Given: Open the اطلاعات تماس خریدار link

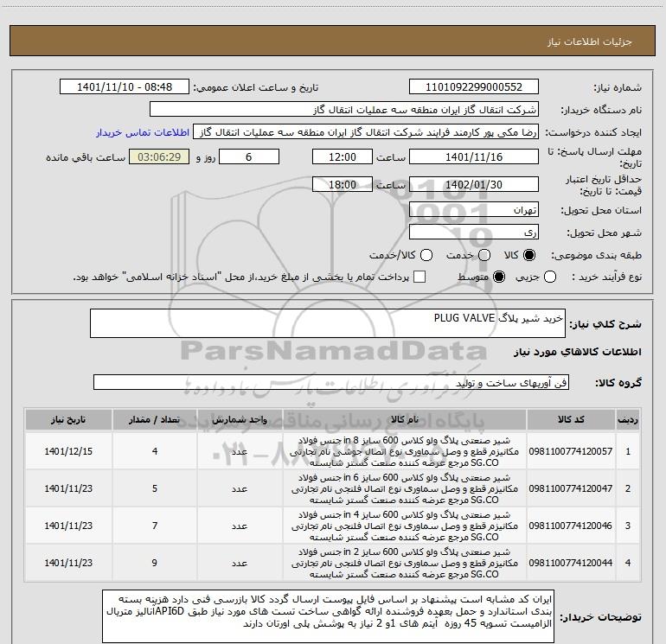Looking at the screenshot, I should click(143, 132).
